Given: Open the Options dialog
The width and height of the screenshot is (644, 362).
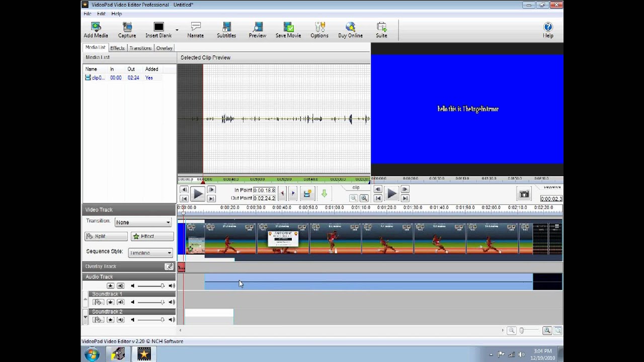Looking at the screenshot, I should coord(319,30).
